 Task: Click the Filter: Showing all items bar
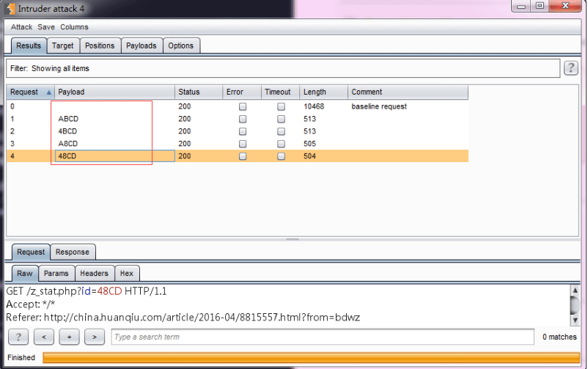coord(283,68)
